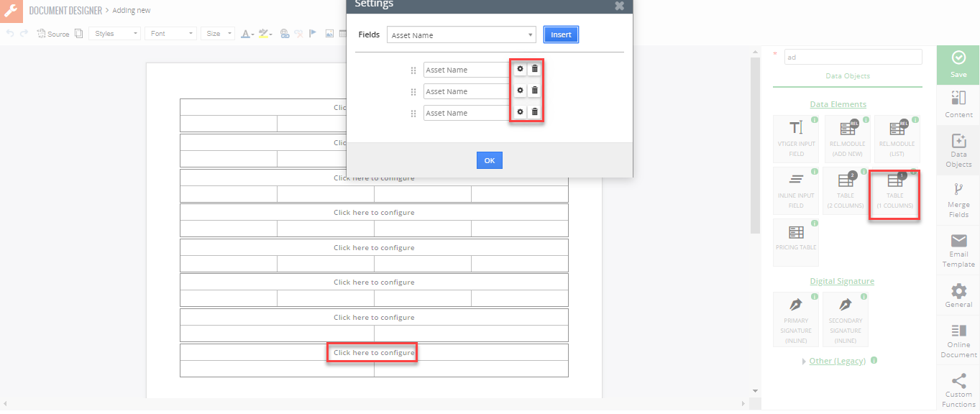The height and width of the screenshot is (414, 980).
Task: Click the info icon on Inline Input Field
Action: pos(815,172)
